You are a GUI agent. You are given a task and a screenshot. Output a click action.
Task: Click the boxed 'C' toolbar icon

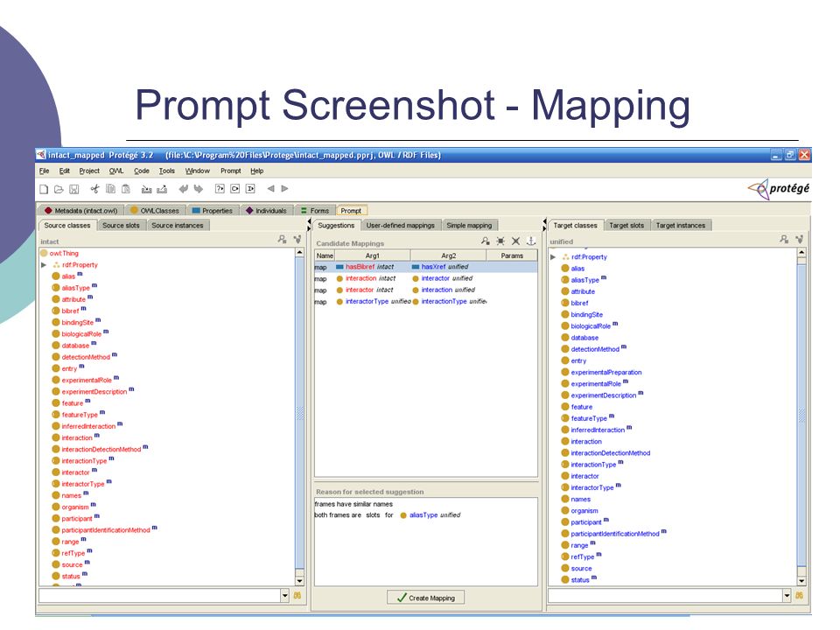(x=234, y=189)
